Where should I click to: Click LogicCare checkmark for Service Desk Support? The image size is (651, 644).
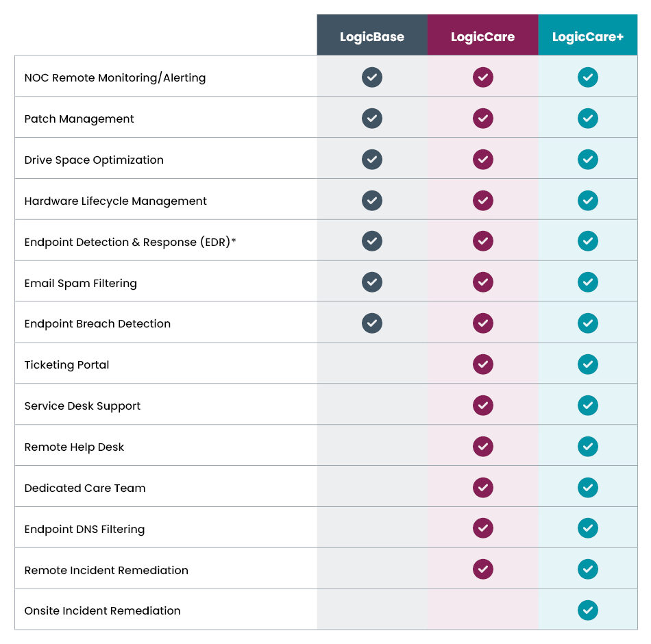pyautogui.click(x=483, y=406)
